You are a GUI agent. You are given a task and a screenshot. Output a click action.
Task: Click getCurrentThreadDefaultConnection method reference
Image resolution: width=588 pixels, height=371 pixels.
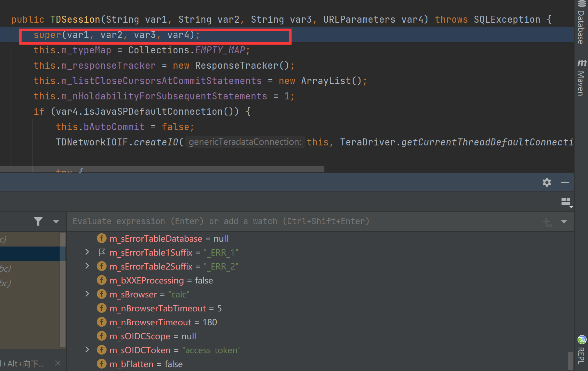coord(487,142)
